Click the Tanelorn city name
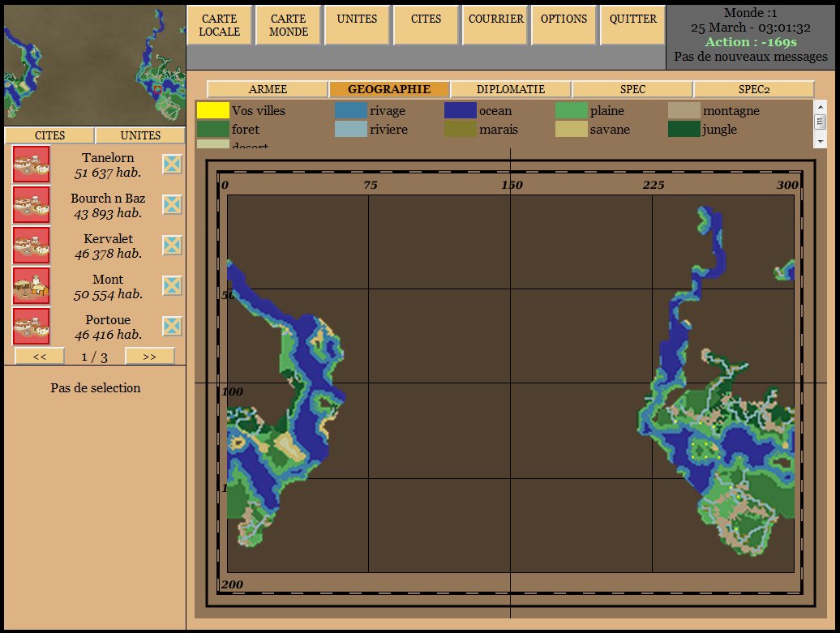Screen dimensions: 840x633 [x=108, y=158]
